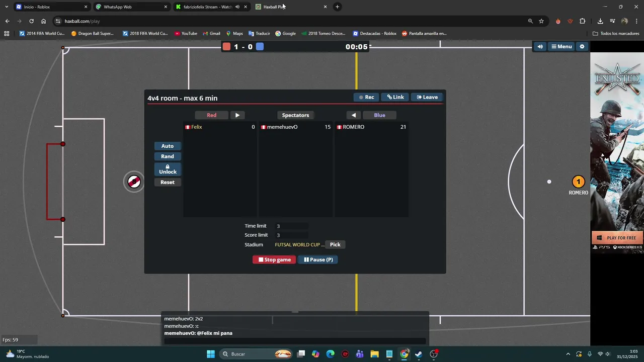The width and height of the screenshot is (644, 362).
Task: Mute game sound with speaker icon
Action: [x=540, y=46]
